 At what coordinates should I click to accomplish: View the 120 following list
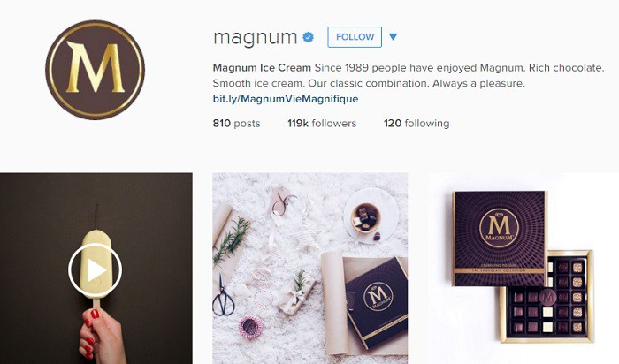[416, 124]
